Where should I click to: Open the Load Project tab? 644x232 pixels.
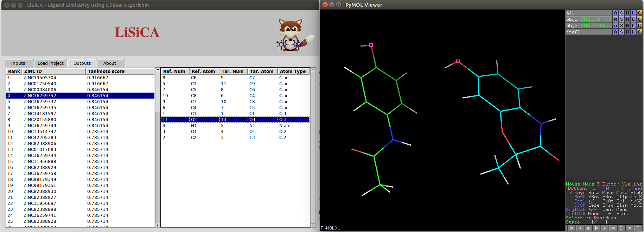(51, 63)
